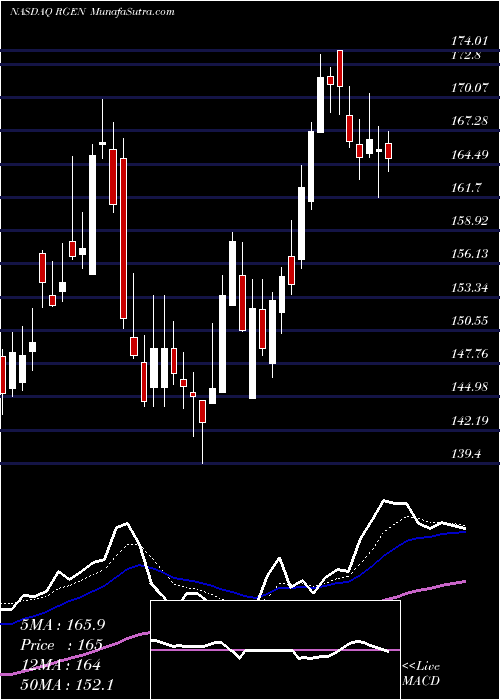Select the 153.34 price level label

[x=468, y=288]
